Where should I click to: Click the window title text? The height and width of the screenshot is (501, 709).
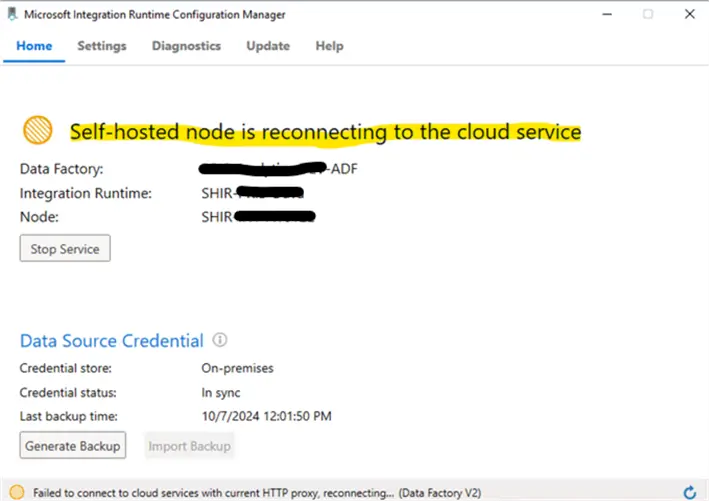click(155, 14)
